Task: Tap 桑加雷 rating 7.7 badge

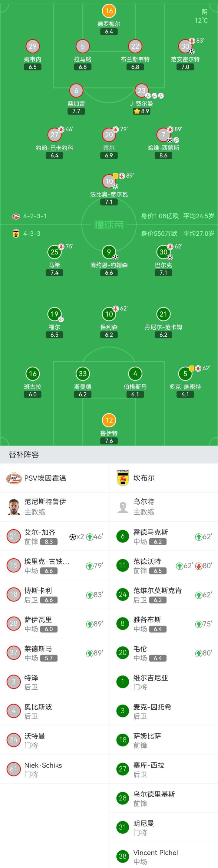Action: [76, 111]
